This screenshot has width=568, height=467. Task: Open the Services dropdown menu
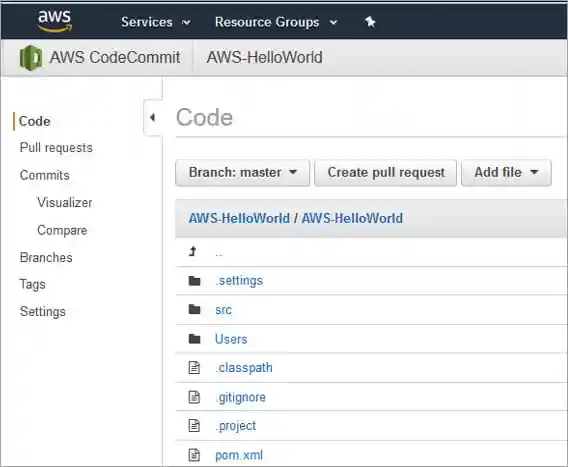(155, 22)
